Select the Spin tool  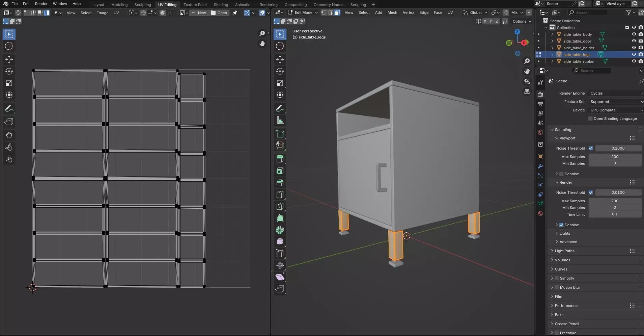(x=280, y=230)
